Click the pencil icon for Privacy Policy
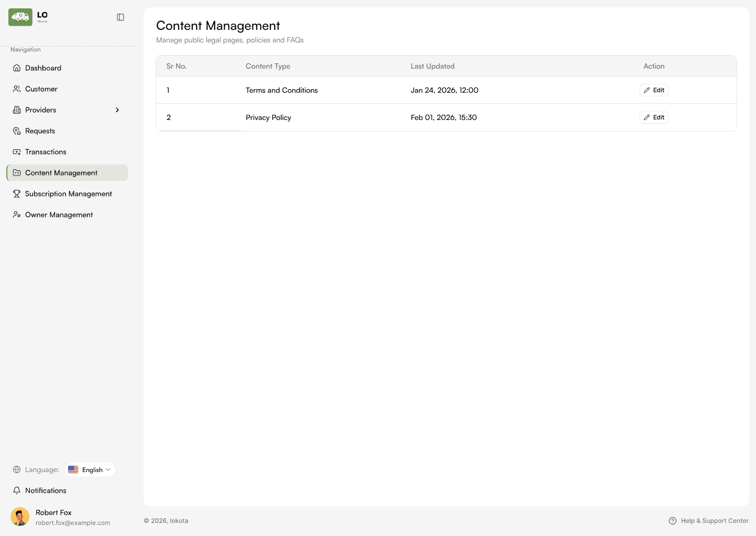The width and height of the screenshot is (756, 536). [647, 117]
